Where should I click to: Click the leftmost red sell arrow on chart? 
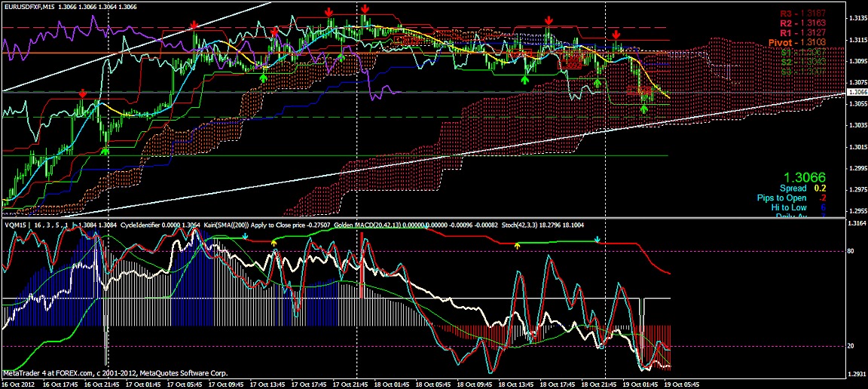(x=82, y=93)
